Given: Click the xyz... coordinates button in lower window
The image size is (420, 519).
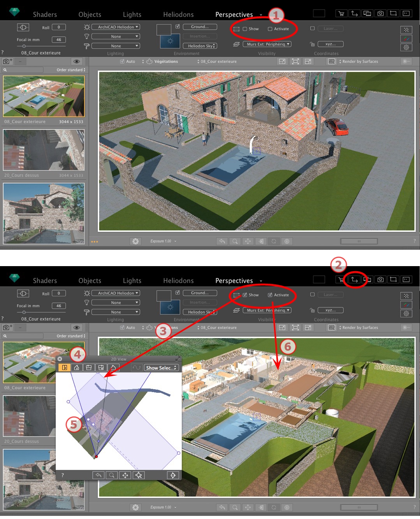Looking at the screenshot, I should [x=330, y=310].
